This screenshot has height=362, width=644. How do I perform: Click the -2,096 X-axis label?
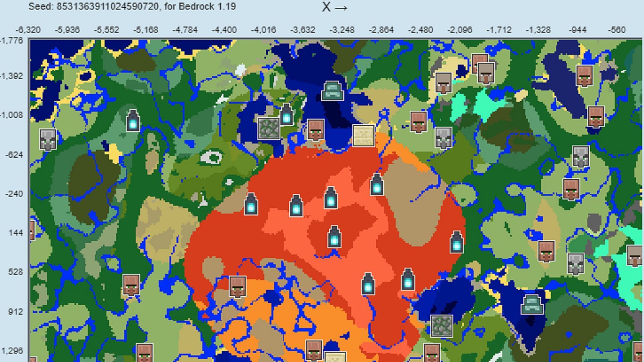460,30
